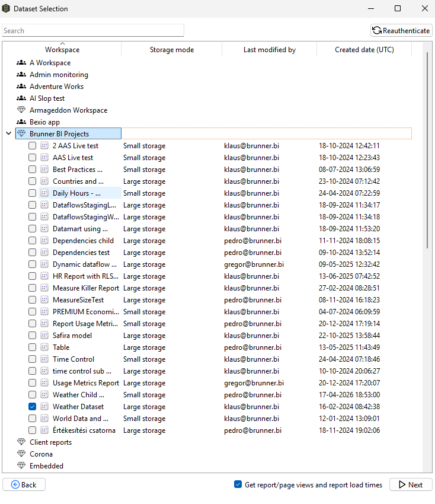Sort by Created date (UTC) column
435x504 pixels.
coord(364,49)
